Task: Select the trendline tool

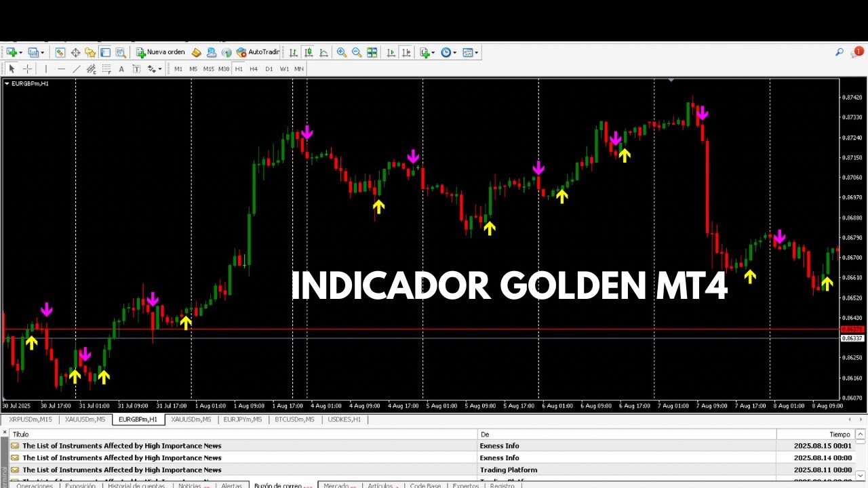Action: click(x=76, y=68)
